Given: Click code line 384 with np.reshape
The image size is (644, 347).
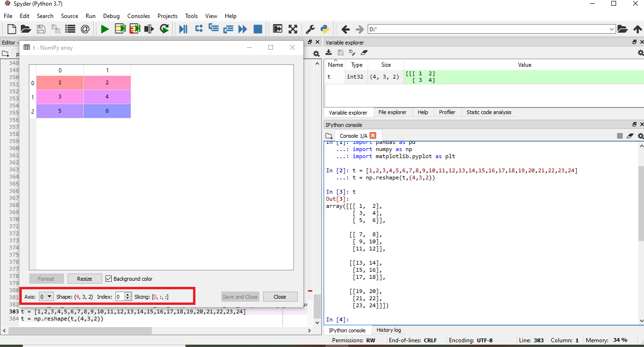Looking at the screenshot, I should click(62, 319).
